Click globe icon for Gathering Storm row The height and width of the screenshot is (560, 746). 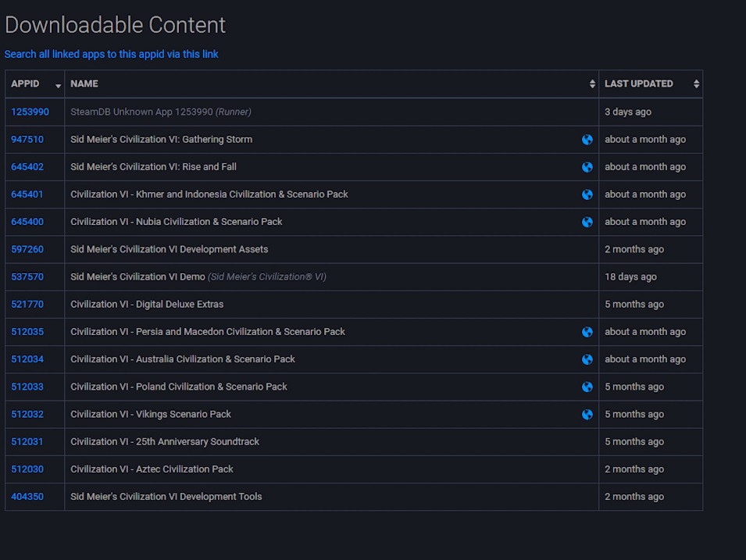pos(587,140)
